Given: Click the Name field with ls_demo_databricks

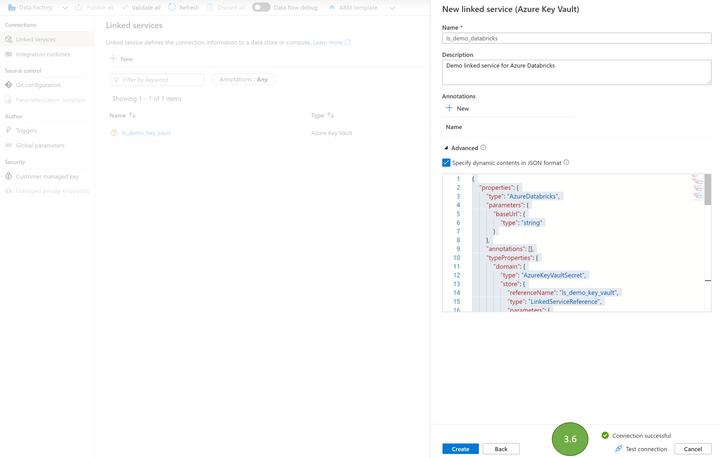Looking at the screenshot, I should (x=577, y=38).
